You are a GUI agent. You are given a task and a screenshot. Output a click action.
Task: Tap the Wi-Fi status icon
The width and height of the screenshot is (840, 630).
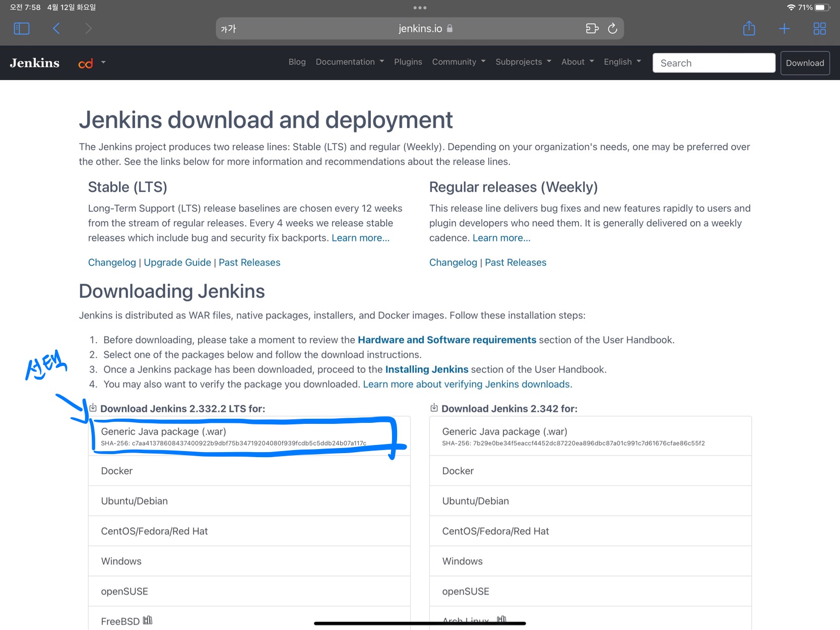791,8
